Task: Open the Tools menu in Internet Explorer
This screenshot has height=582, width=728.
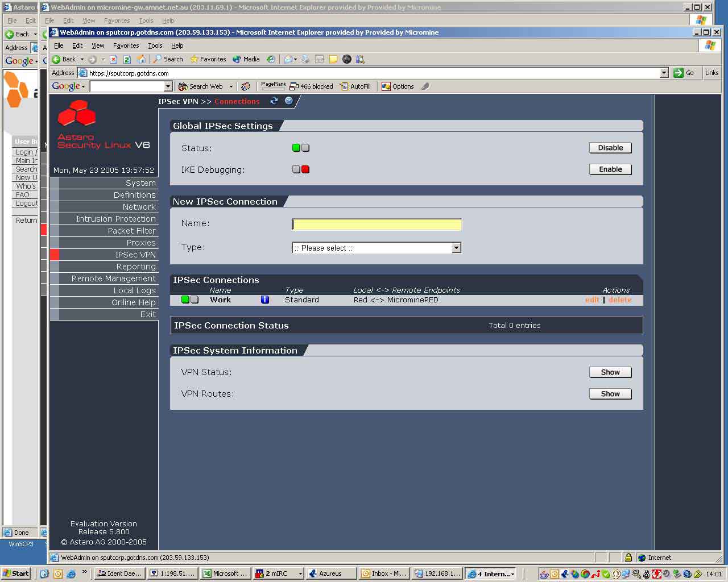Action: [x=155, y=45]
